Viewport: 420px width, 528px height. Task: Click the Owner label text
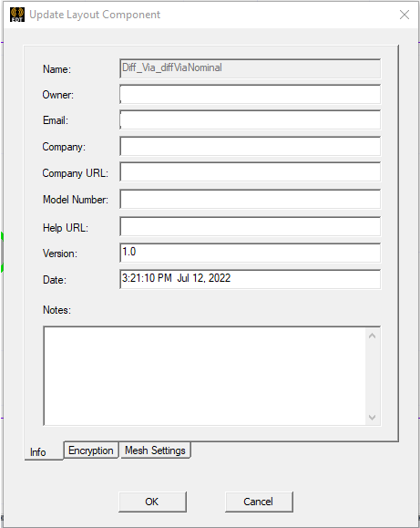tap(58, 95)
